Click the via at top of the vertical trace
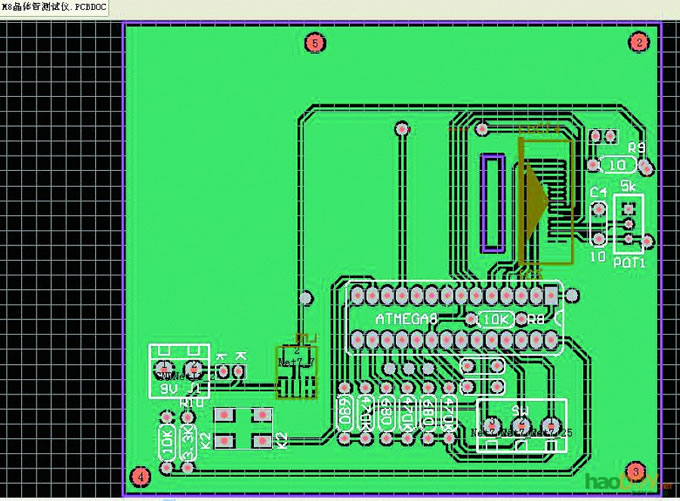680x501 pixels. 402,129
